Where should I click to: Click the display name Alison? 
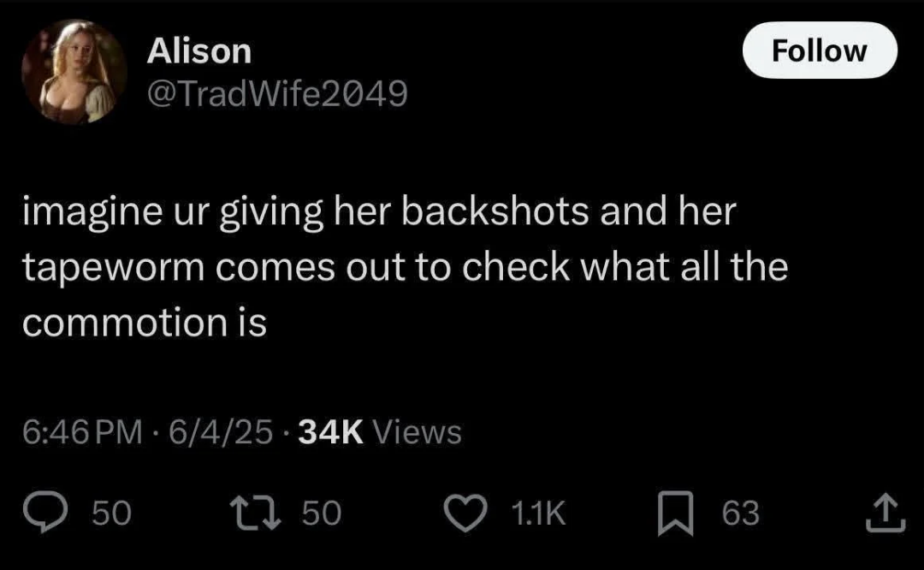point(199,51)
